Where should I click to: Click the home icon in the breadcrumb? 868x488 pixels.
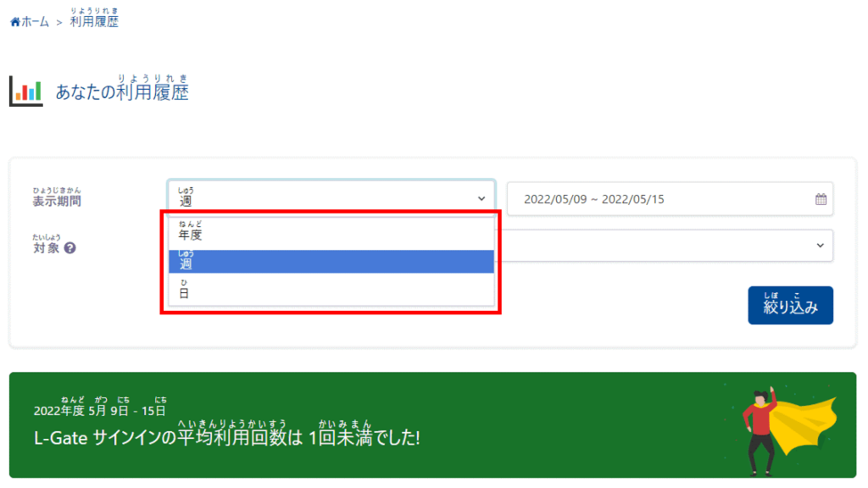click(14, 22)
